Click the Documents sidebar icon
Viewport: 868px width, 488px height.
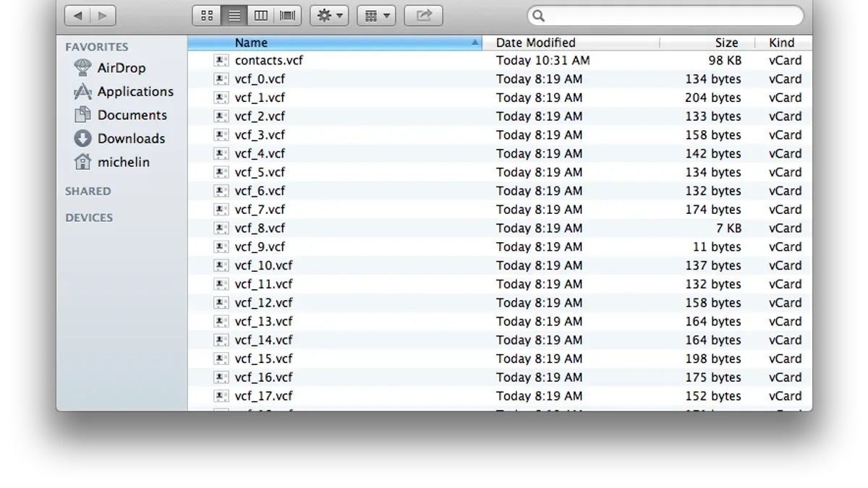(x=82, y=115)
